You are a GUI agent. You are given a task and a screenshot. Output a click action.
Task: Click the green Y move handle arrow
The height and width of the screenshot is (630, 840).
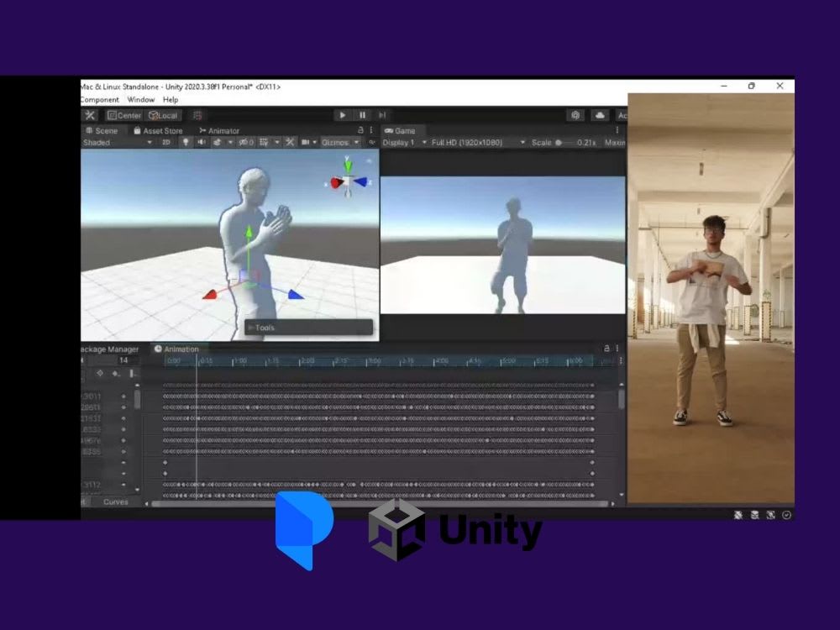point(249,232)
